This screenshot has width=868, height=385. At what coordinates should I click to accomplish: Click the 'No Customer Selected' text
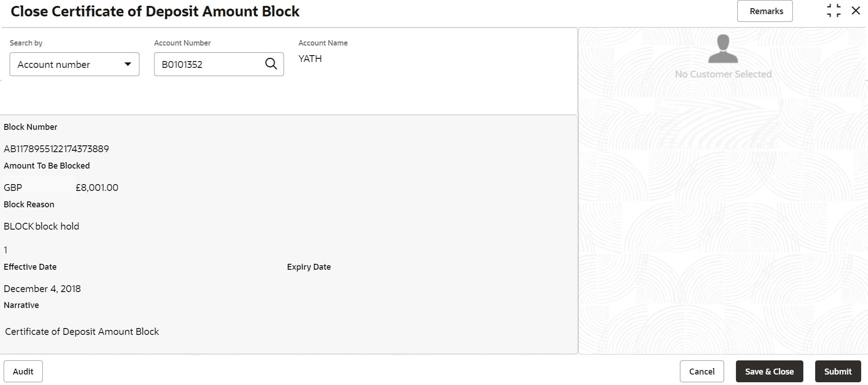click(723, 74)
